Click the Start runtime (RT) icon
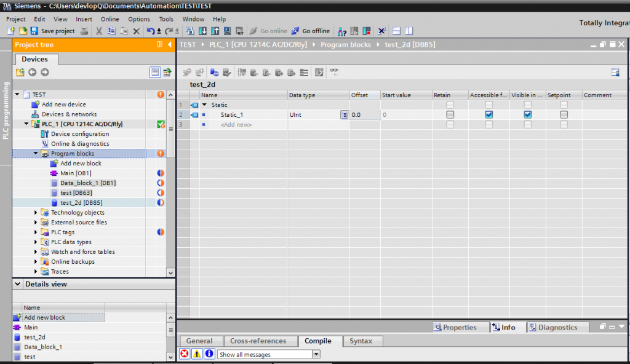The image size is (630, 364). pyautogui.click(x=240, y=31)
